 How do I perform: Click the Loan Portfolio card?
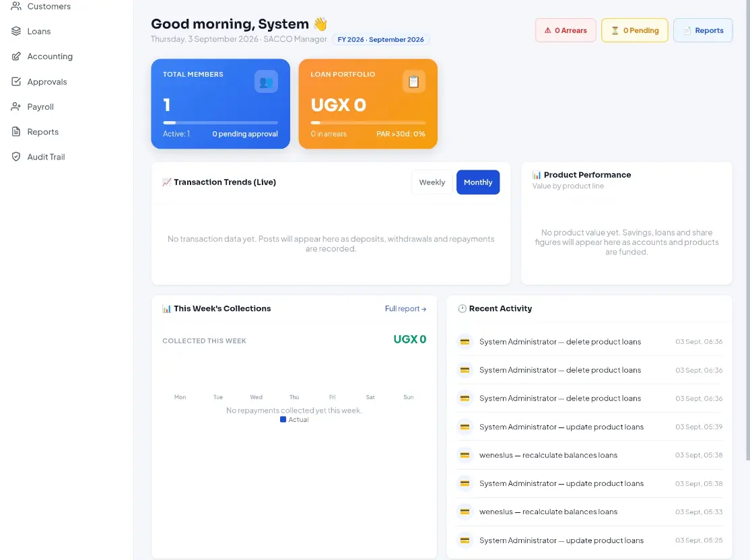(368, 104)
